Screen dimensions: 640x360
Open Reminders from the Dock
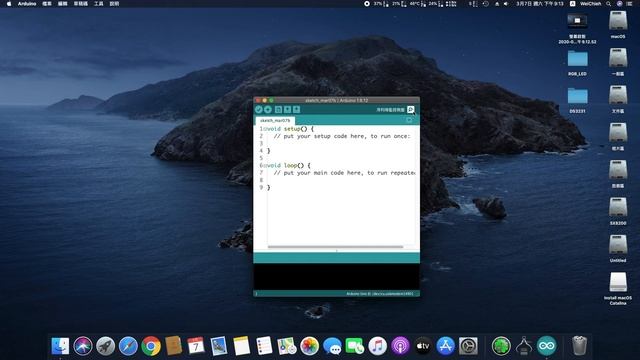[x=264, y=346]
